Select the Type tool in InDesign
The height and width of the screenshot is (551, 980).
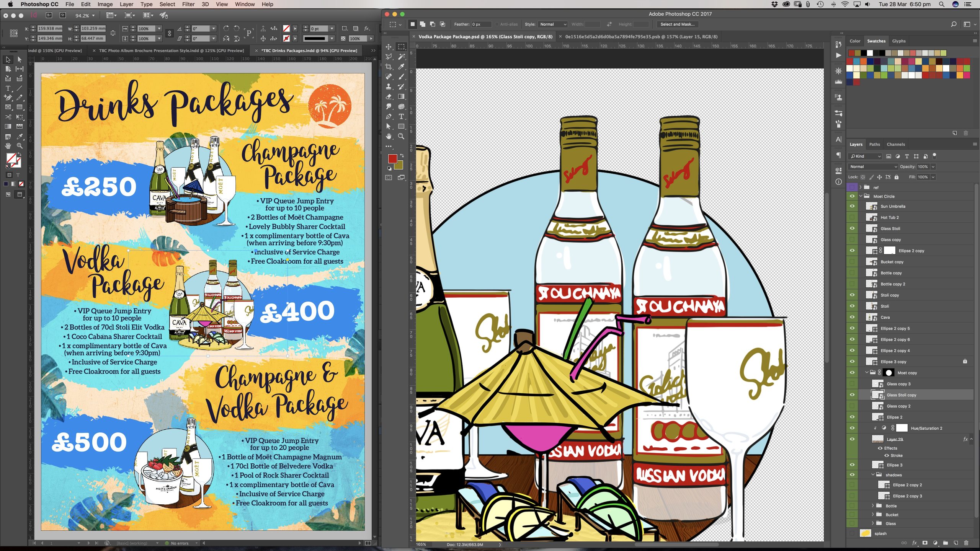(8, 88)
